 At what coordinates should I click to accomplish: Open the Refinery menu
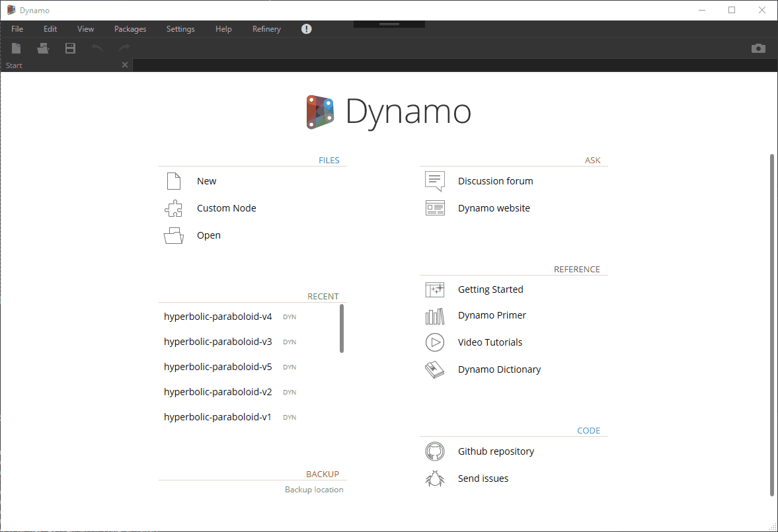pos(266,29)
